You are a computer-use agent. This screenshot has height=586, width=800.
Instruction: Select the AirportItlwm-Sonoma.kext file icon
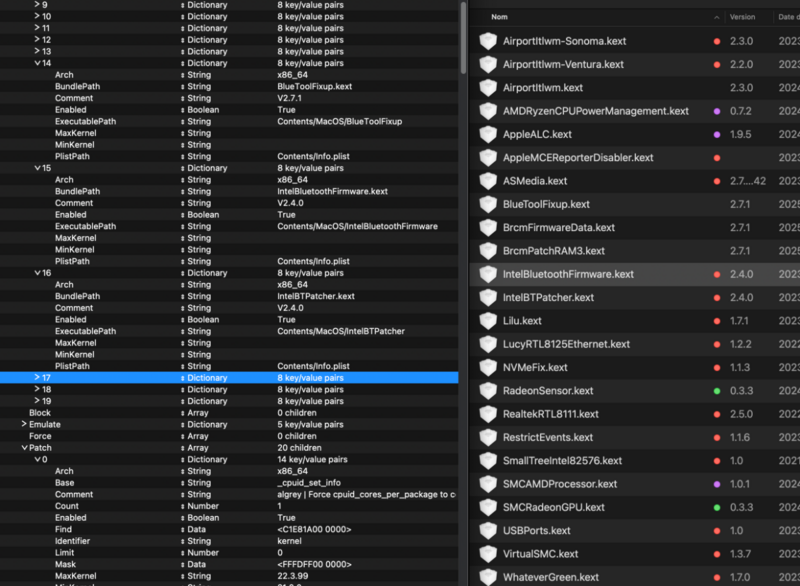point(487,41)
